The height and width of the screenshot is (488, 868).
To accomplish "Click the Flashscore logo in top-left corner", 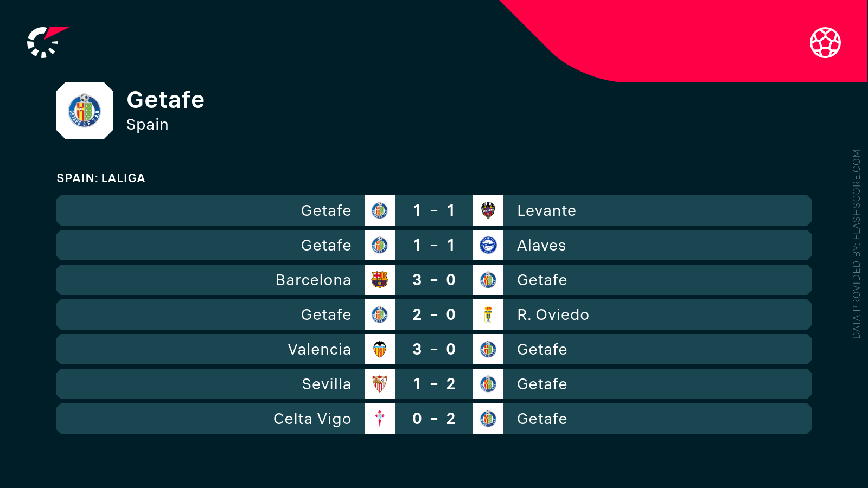I will coord(46,42).
